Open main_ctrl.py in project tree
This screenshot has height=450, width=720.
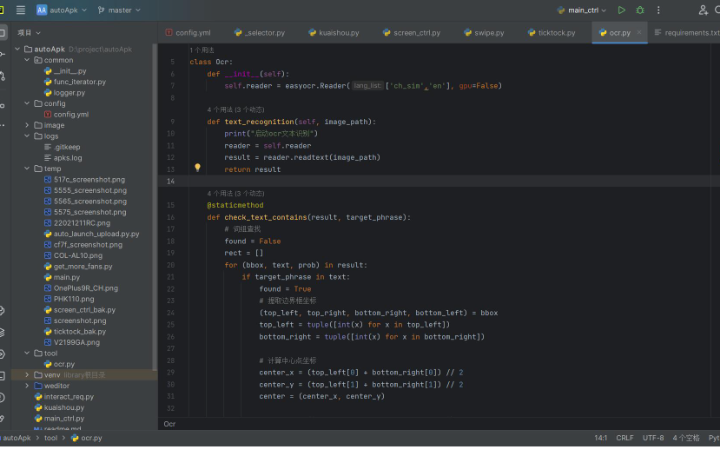[x=60, y=418]
